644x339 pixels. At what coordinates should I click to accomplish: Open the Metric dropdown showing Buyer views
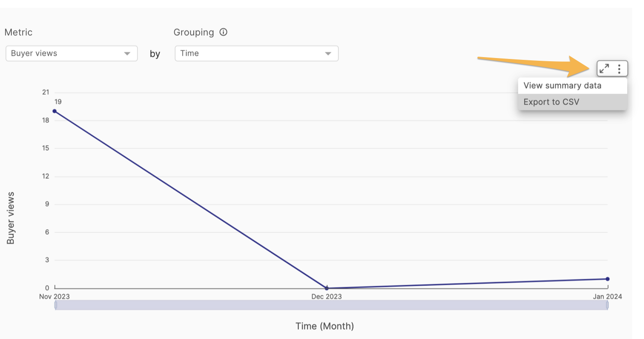[x=71, y=53]
